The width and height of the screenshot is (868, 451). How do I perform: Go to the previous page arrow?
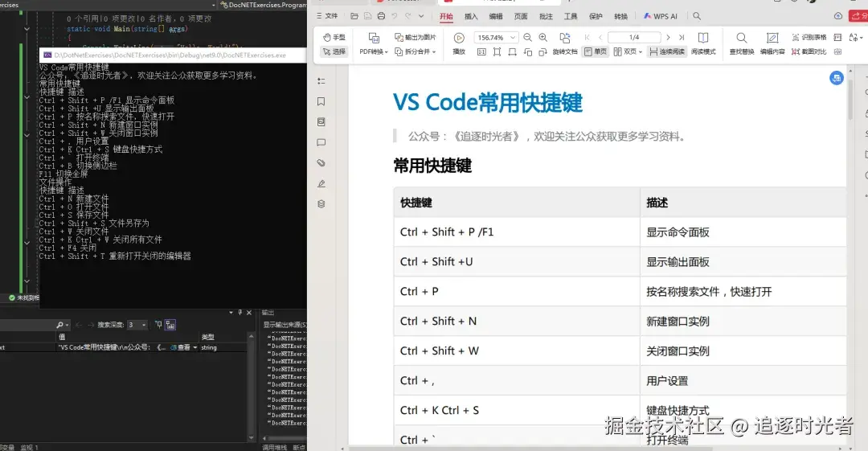tap(600, 37)
